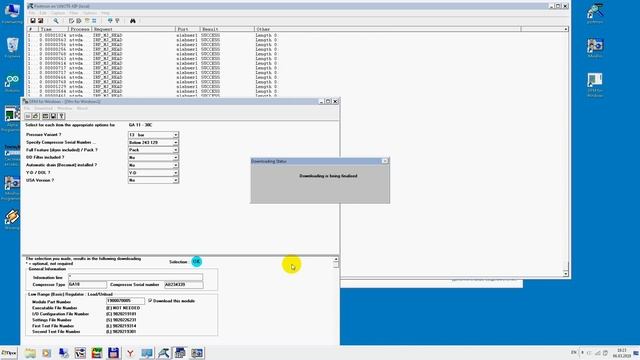
Task: Click the Result column header in Portmon
Action: (x=227, y=29)
